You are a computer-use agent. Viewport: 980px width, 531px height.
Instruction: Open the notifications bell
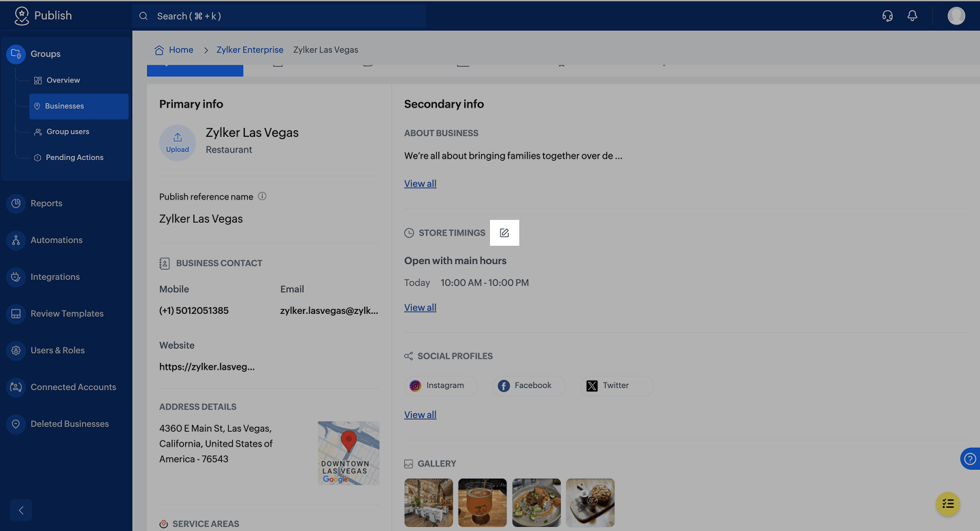pyautogui.click(x=913, y=16)
